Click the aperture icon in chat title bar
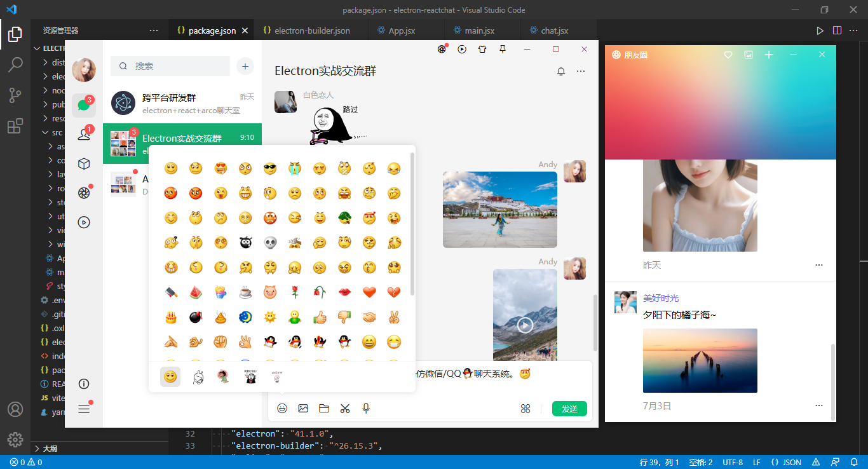 click(x=442, y=49)
